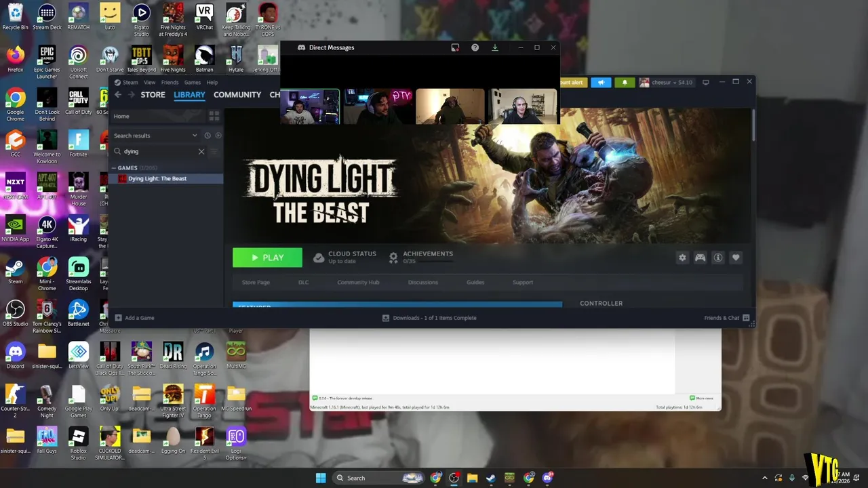This screenshot has width=868, height=488.
Task: Open Elgato Studio desktop icon
Action: (141, 20)
